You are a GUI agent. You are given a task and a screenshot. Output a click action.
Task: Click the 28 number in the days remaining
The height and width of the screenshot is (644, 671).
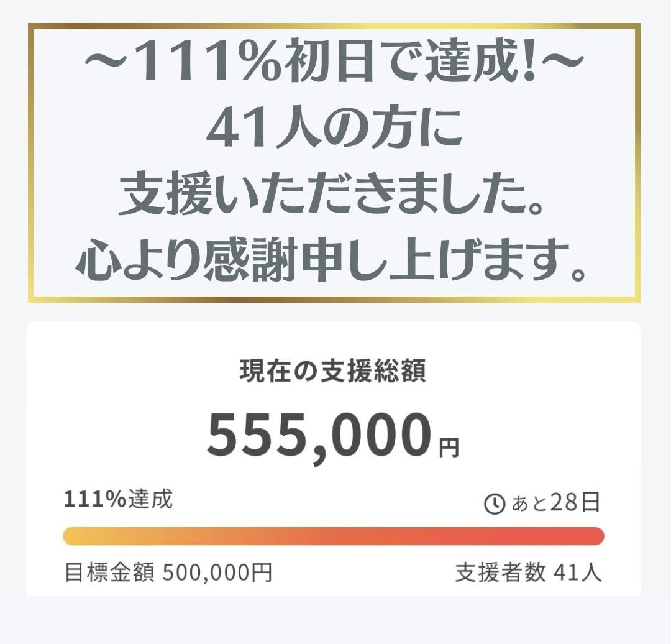tap(565, 504)
